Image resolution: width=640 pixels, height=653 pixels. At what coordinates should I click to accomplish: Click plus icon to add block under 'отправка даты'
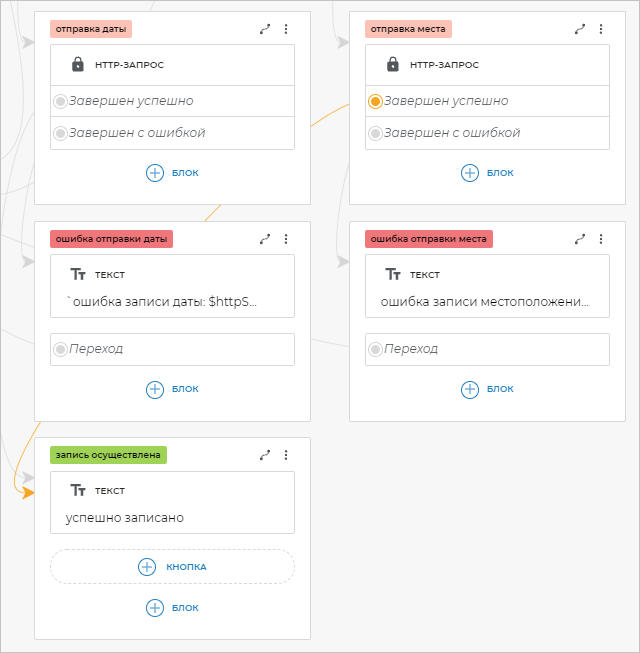[155, 173]
